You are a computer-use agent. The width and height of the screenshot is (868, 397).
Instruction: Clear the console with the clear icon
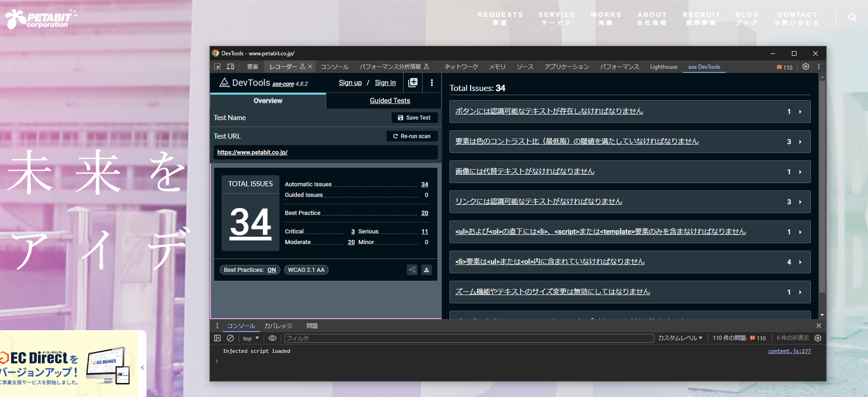click(x=231, y=338)
